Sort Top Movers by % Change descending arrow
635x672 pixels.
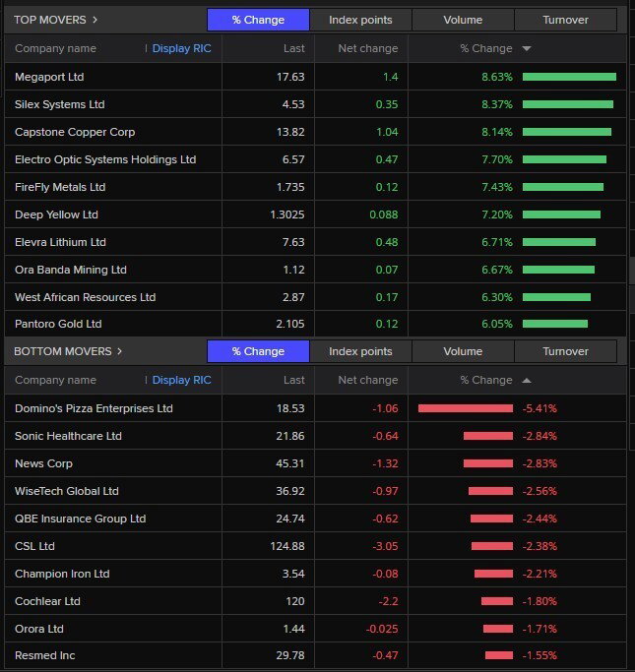pyautogui.click(x=527, y=49)
